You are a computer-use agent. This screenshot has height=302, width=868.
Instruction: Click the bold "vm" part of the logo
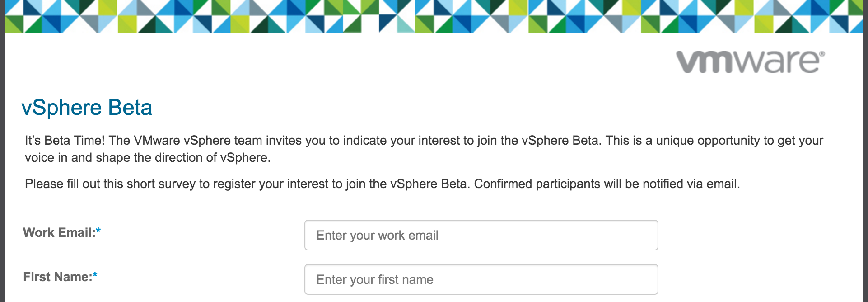click(x=706, y=62)
